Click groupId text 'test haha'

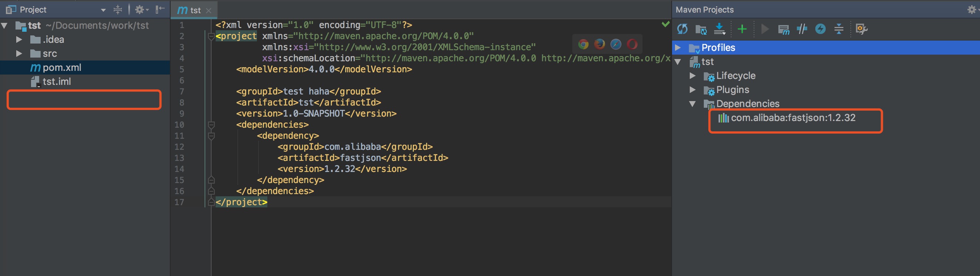point(306,91)
